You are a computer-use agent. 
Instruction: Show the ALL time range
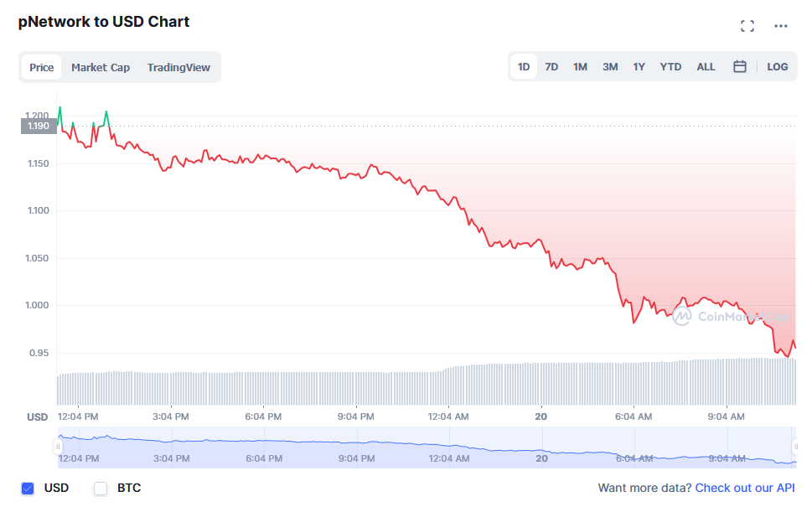706,67
